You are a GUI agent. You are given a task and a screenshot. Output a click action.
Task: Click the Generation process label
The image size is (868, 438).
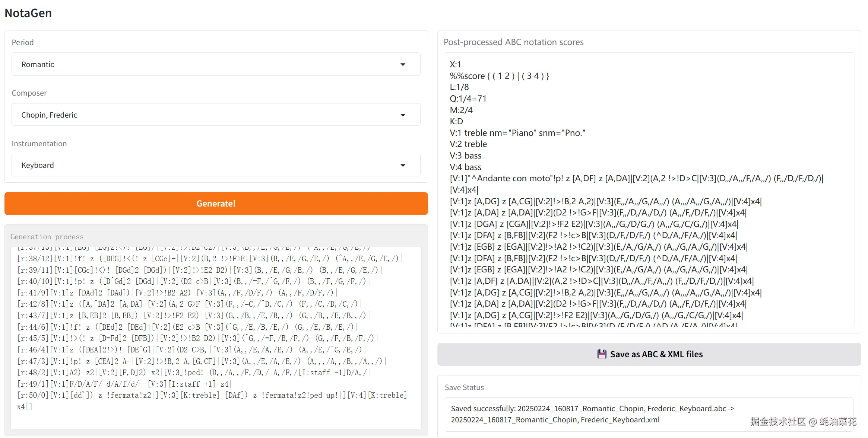coord(47,237)
